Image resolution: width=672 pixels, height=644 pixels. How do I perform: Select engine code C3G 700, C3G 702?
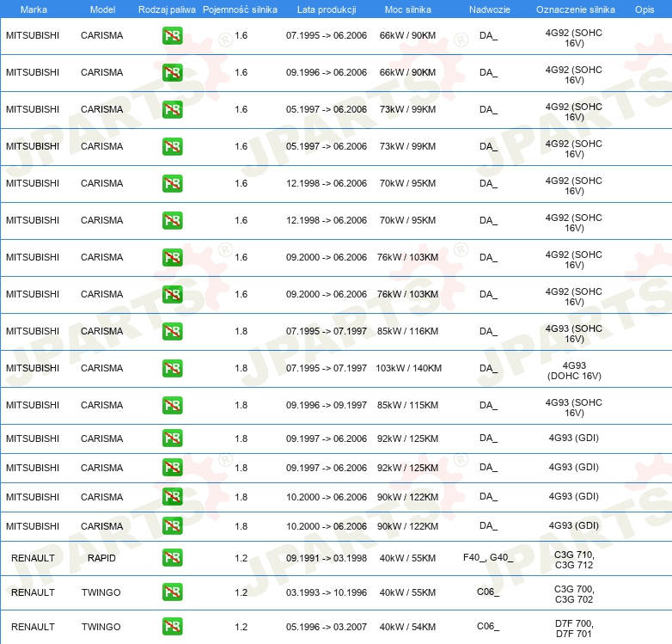(574, 594)
